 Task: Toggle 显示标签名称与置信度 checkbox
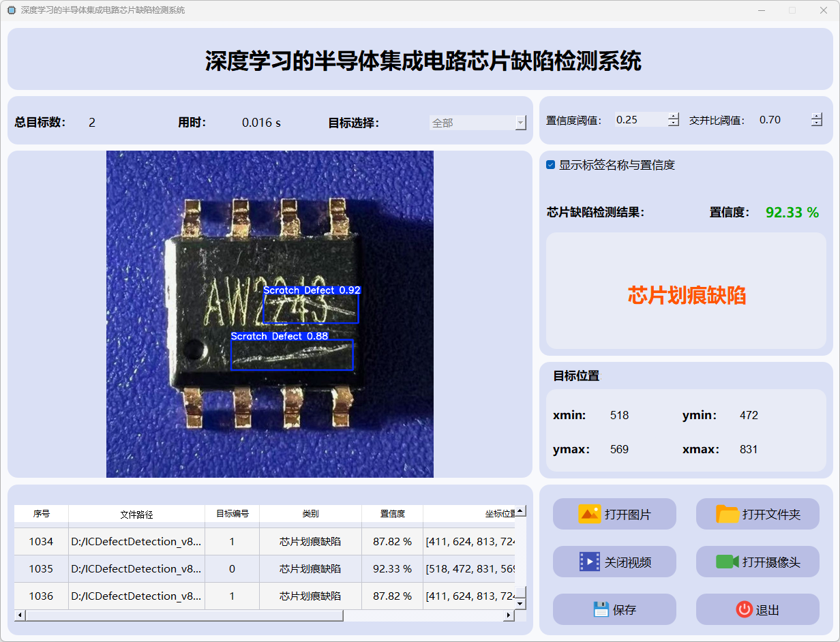tap(551, 165)
